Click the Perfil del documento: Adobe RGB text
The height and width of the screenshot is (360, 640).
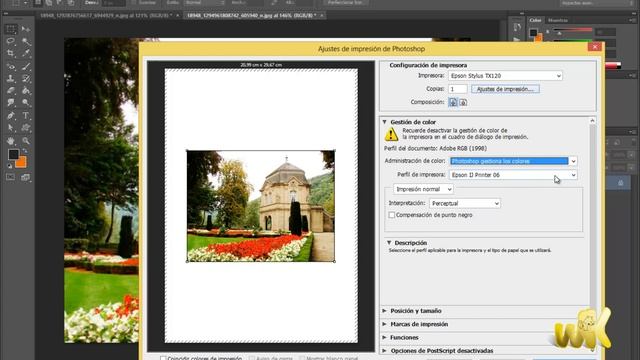pos(435,149)
